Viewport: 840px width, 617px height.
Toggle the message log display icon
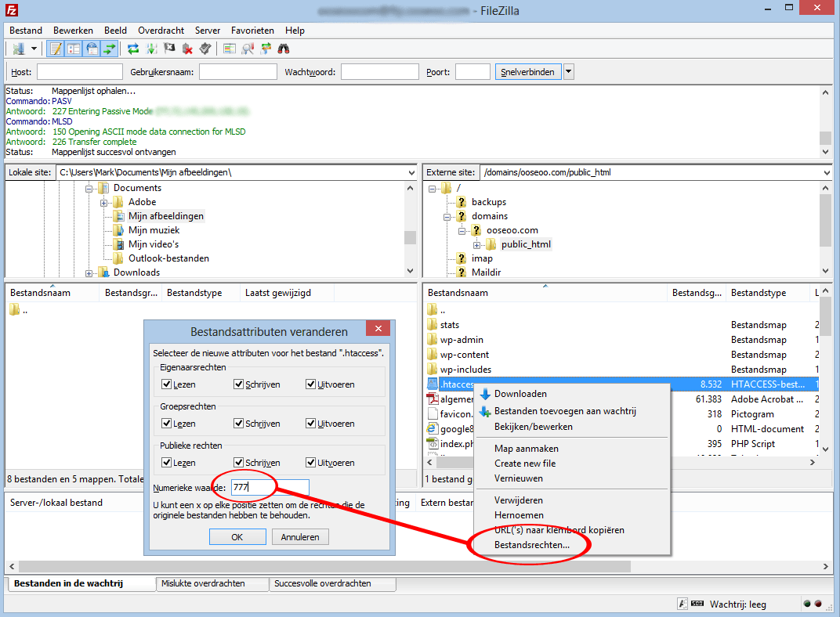[x=56, y=49]
